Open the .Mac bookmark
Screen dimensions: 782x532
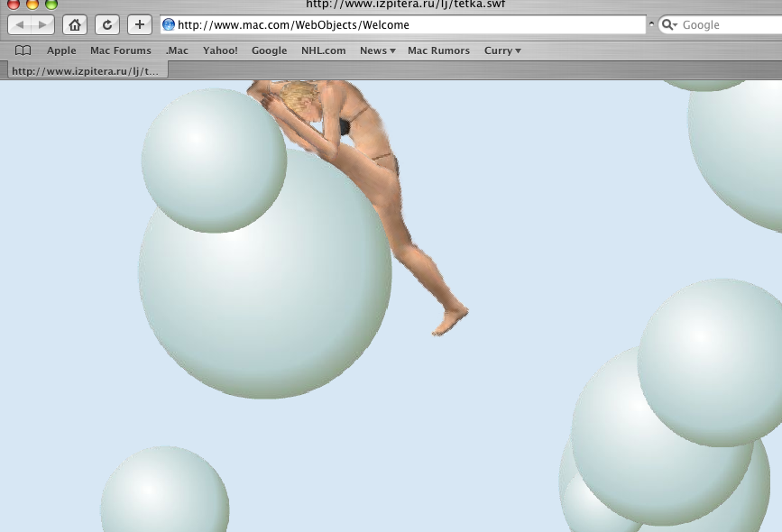pyautogui.click(x=177, y=50)
